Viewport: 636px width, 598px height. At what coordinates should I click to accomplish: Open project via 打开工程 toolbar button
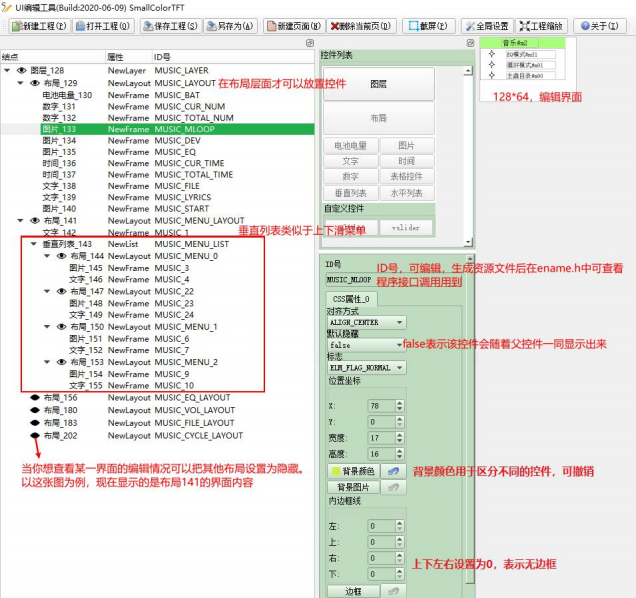(103, 26)
